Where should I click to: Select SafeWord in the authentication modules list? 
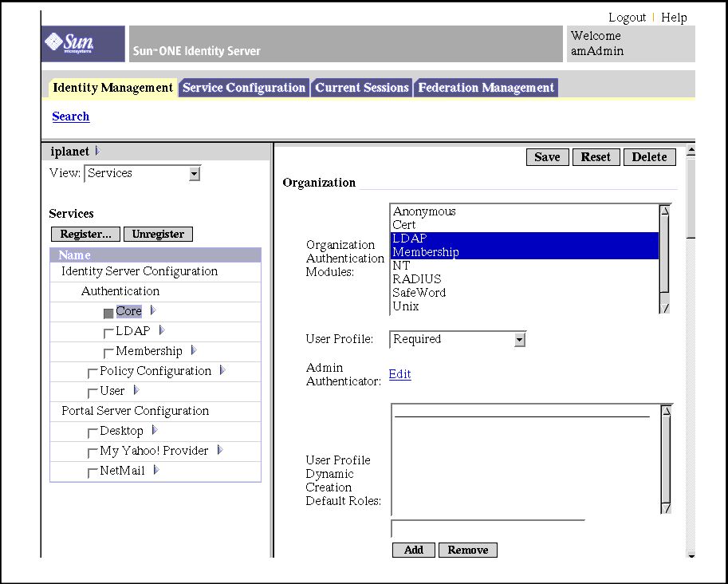tap(525, 293)
